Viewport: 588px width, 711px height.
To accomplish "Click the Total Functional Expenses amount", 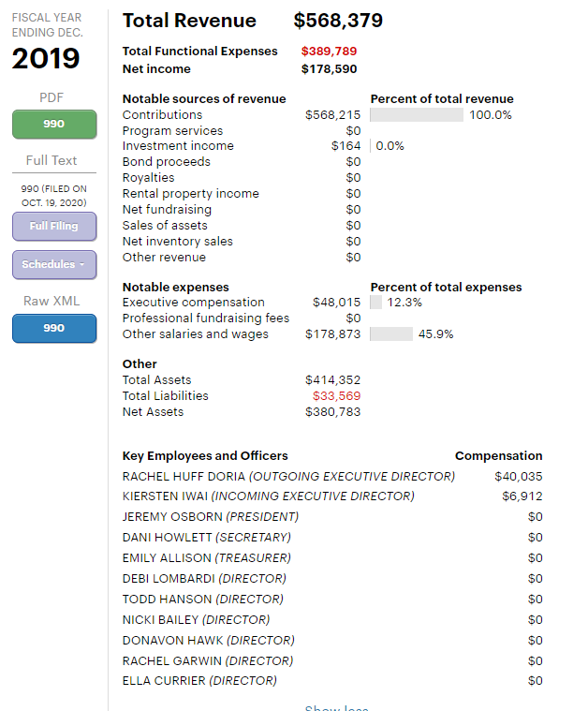I will [x=329, y=52].
